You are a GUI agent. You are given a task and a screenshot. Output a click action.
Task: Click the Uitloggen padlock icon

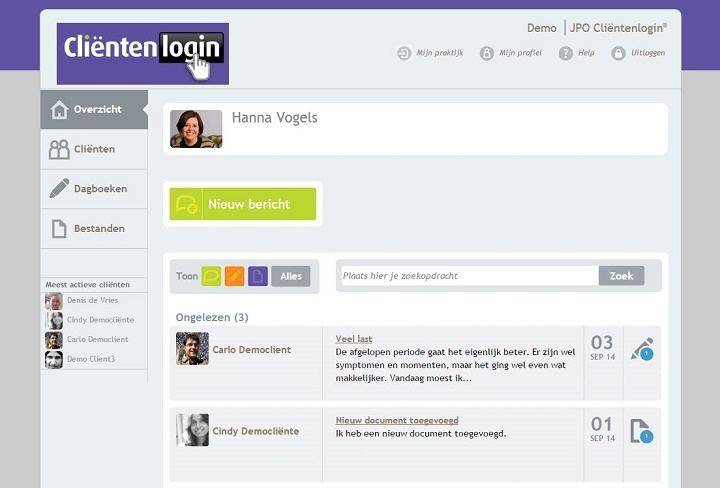pos(619,53)
